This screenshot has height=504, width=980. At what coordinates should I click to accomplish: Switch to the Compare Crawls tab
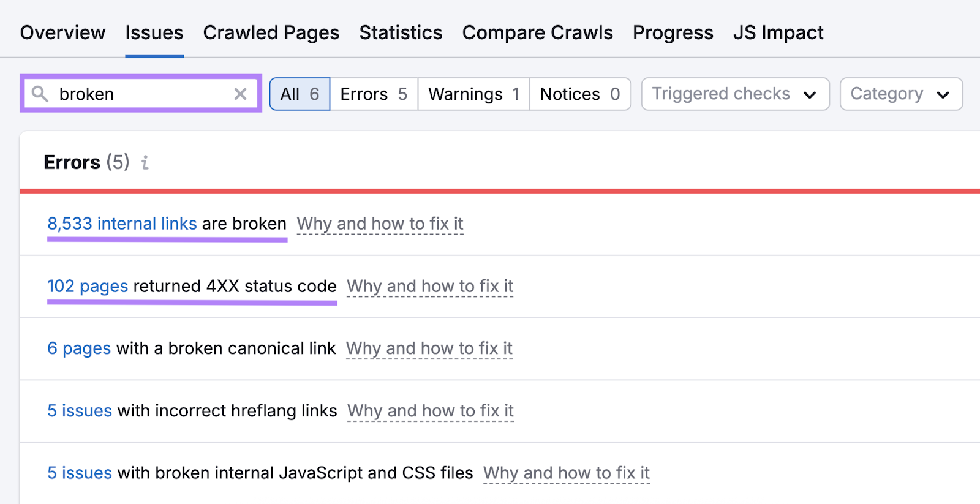tap(538, 32)
